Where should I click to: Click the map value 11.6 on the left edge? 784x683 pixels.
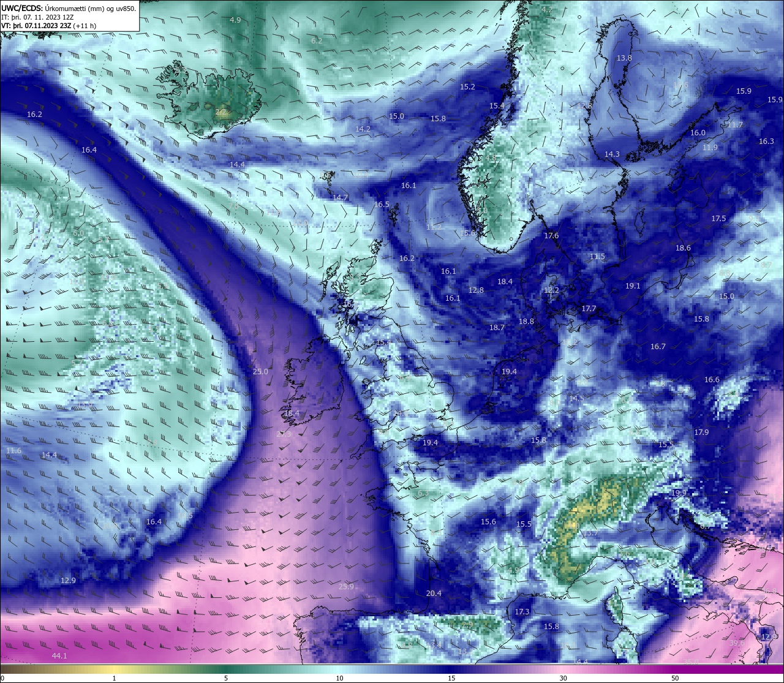point(13,451)
